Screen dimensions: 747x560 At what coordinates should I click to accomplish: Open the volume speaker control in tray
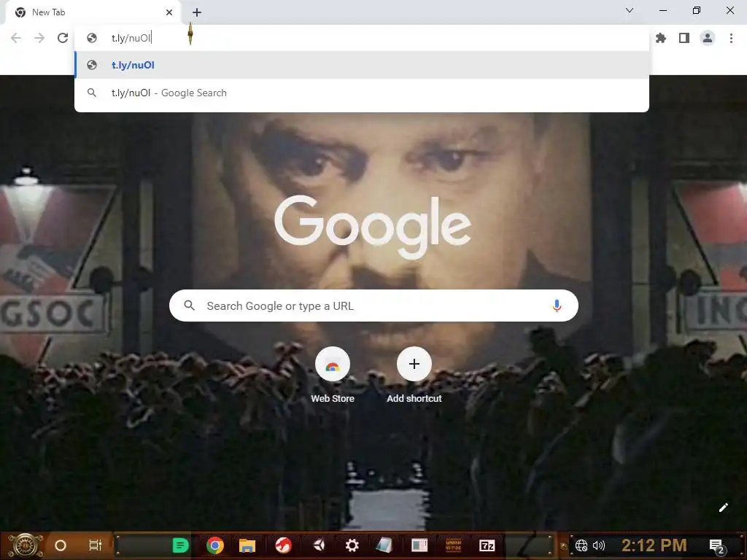(599, 545)
